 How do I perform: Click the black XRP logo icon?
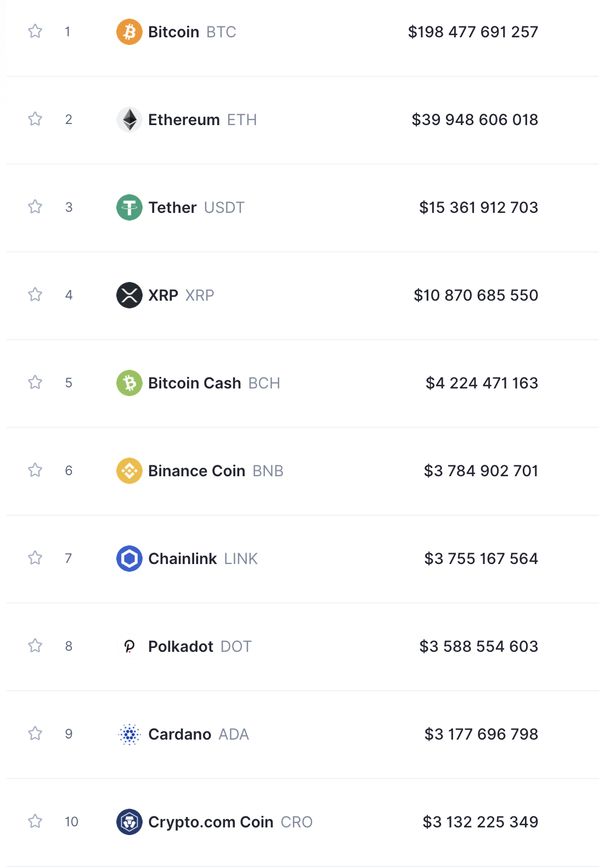click(x=129, y=295)
